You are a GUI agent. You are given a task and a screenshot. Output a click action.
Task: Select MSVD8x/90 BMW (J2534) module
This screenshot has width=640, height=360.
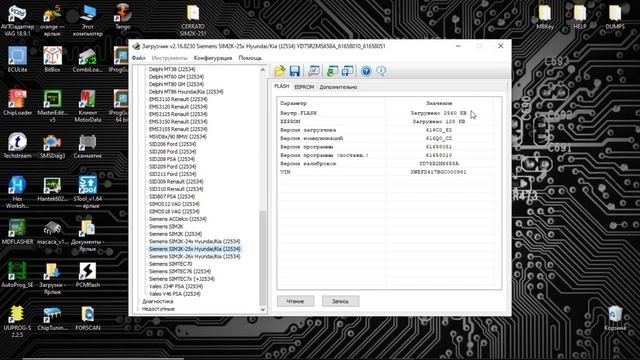click(178, 137)
